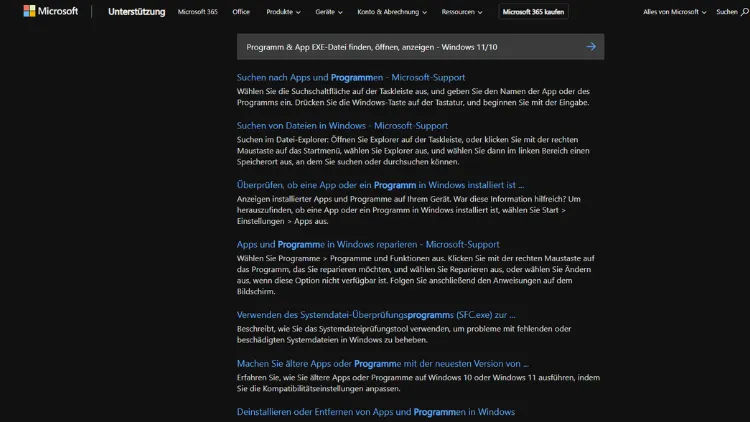Open result Apps und Programme in Windows reparieren
The image size is (750, 422).
coord(368,244)
